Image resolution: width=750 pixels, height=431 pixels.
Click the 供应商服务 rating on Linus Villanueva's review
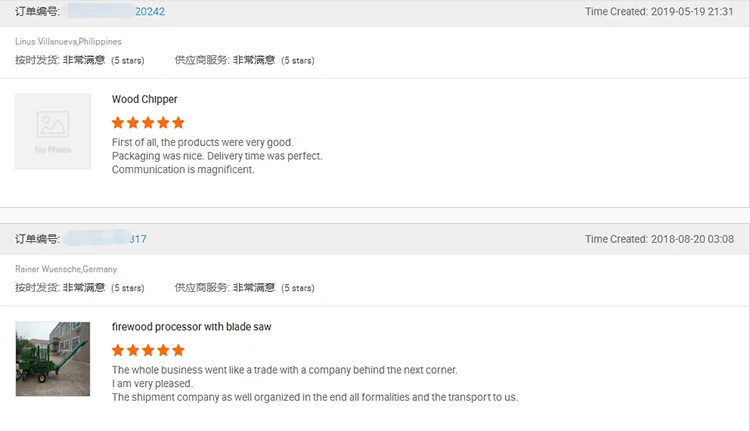(245, 61)
